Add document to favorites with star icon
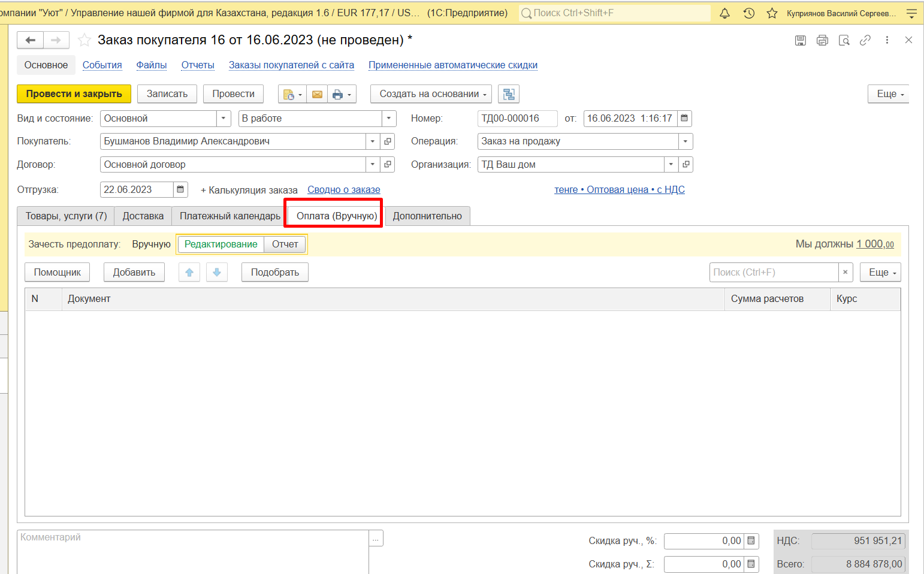This screenshot has width=924, height=574. pyautogui.click(x=84, y=40)
